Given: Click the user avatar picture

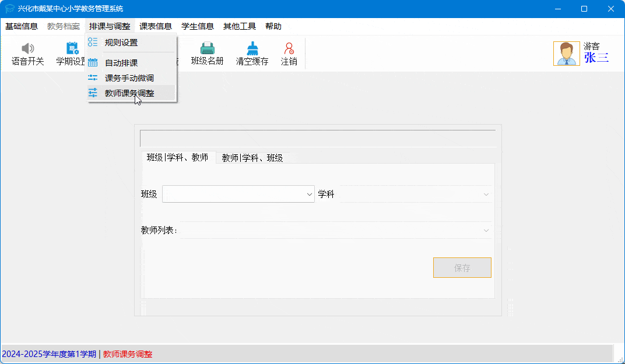Looking at the screenshot, I should [566, 54].
